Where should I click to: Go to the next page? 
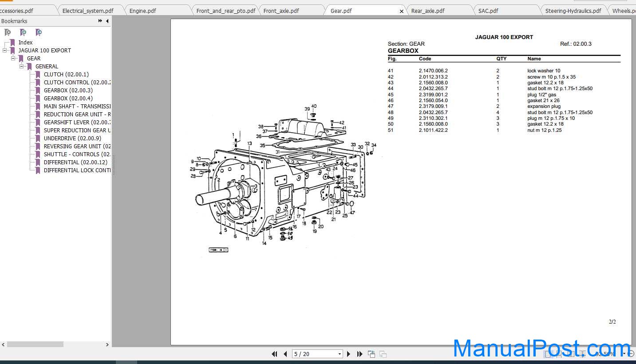[349, 354]
